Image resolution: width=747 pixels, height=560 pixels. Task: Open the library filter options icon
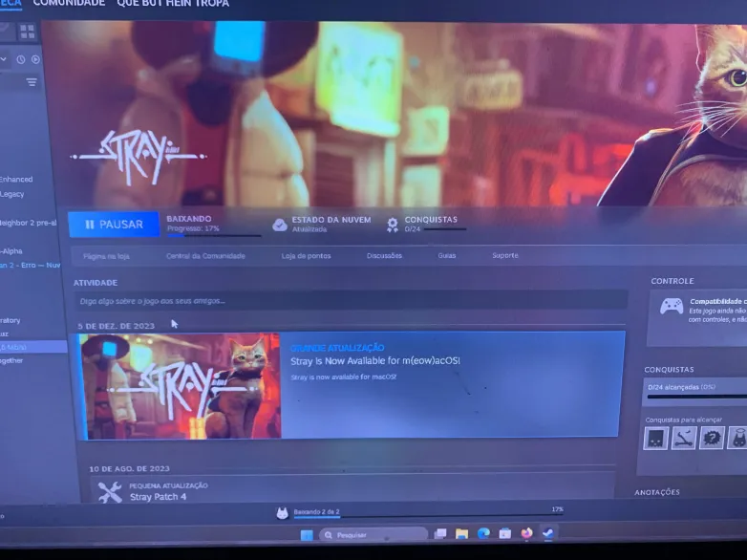click(32, 82)
